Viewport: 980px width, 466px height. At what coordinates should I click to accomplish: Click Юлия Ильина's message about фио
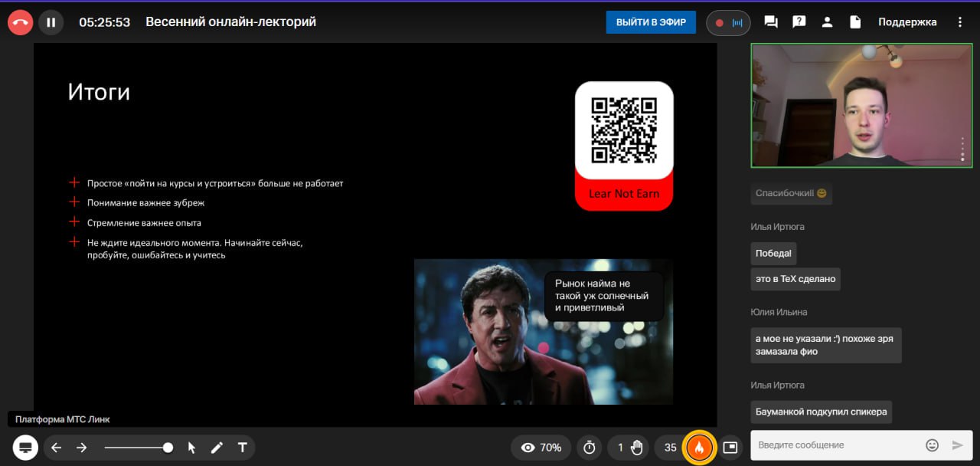[x=826, y=345]
